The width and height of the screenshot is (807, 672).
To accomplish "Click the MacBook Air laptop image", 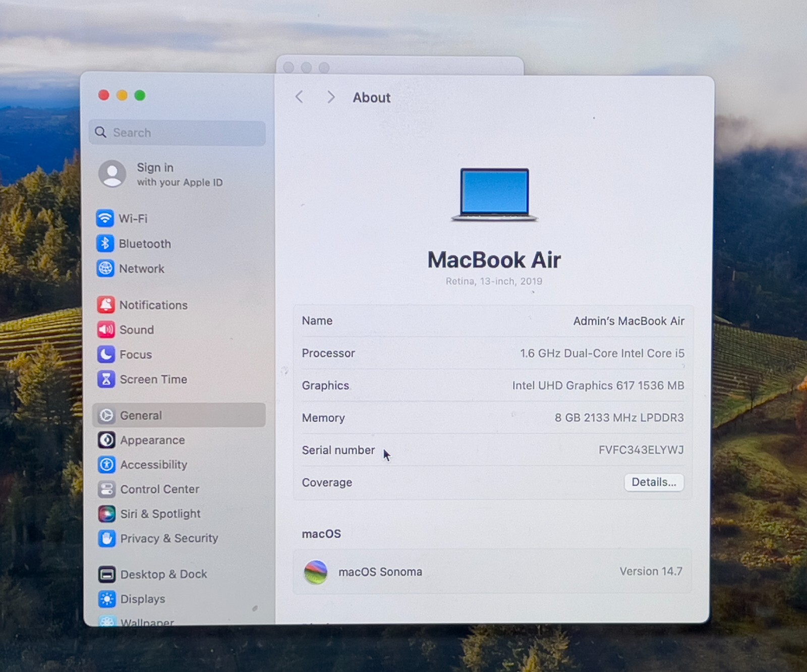I will pyautogui.click(x=494, y=195).
